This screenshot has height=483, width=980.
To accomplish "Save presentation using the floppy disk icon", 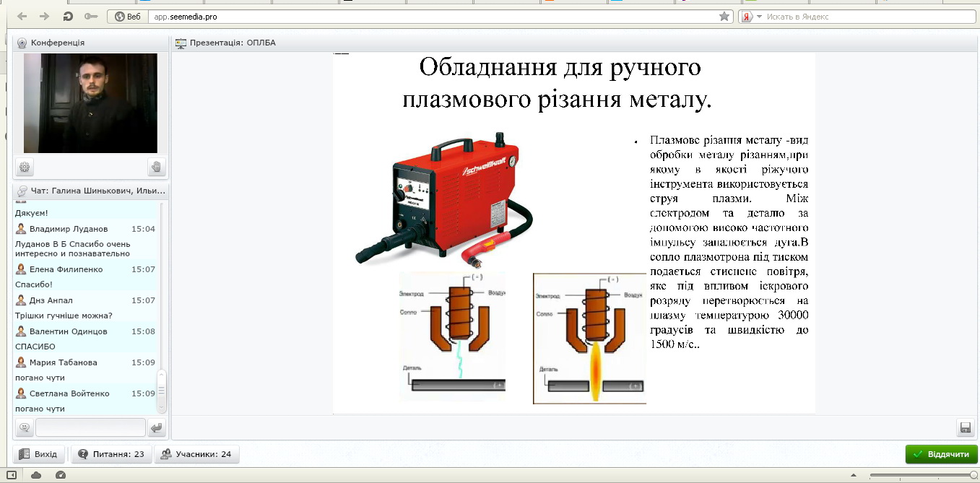I will click(965, 427).
